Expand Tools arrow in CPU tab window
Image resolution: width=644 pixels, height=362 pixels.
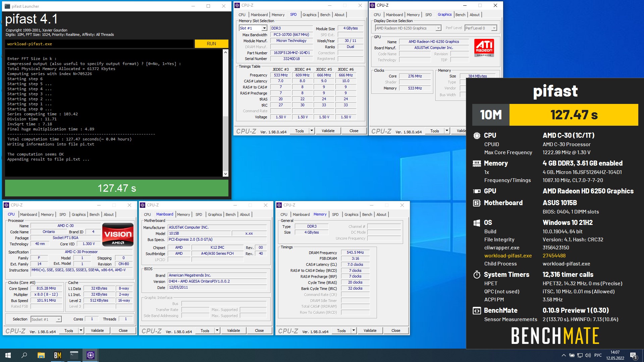81,330
